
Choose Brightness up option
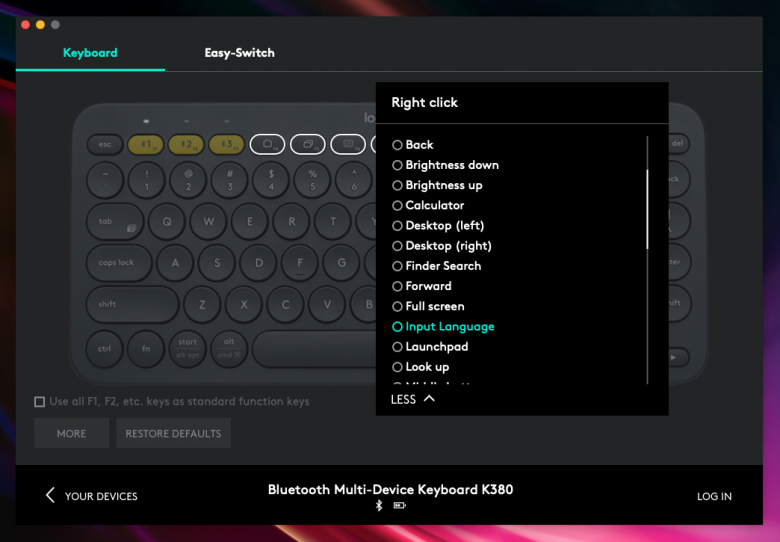click(x=437, y=185)
